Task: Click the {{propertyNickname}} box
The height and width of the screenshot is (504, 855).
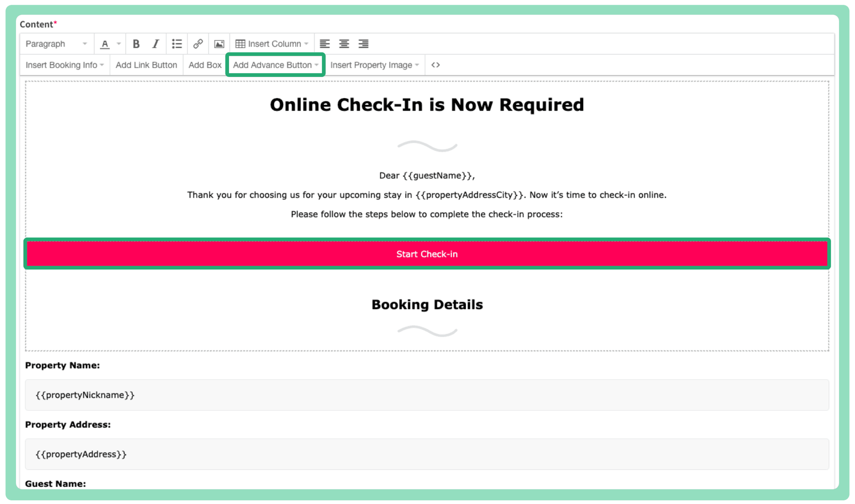Action: point(427,395)
